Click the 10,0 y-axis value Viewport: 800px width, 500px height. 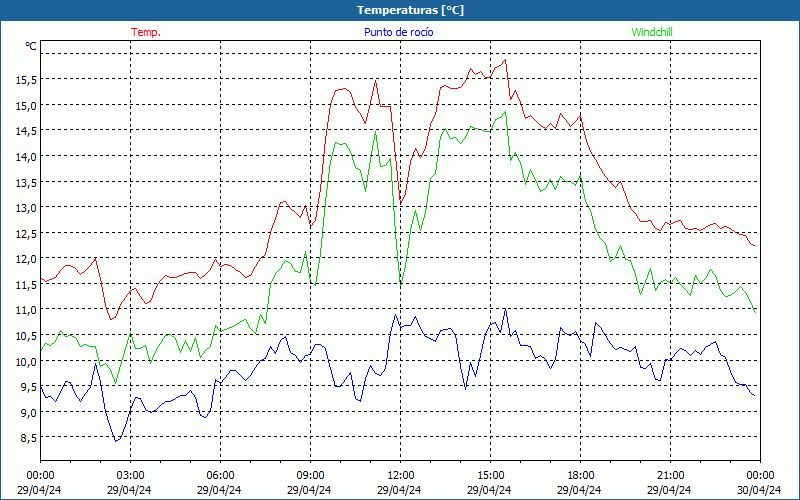click(x=26, y=361)
